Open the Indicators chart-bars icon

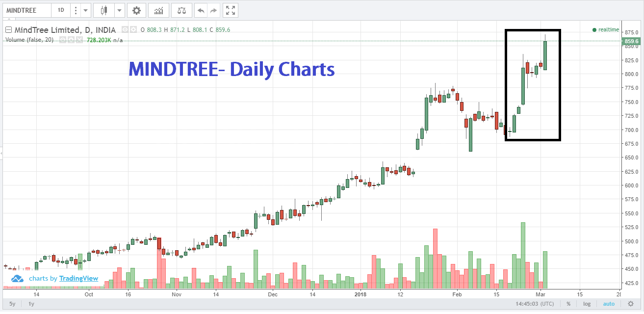pyautogui.click(x=159, y=10)
